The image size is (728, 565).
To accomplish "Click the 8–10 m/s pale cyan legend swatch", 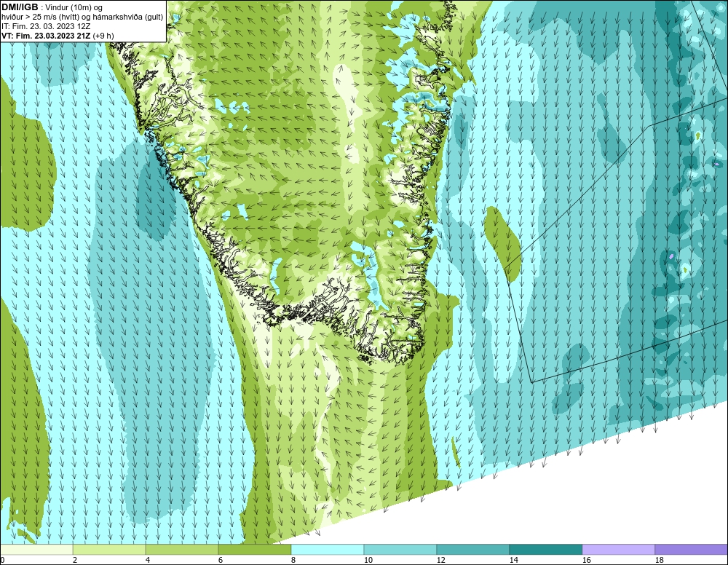I will pos(328,550).
